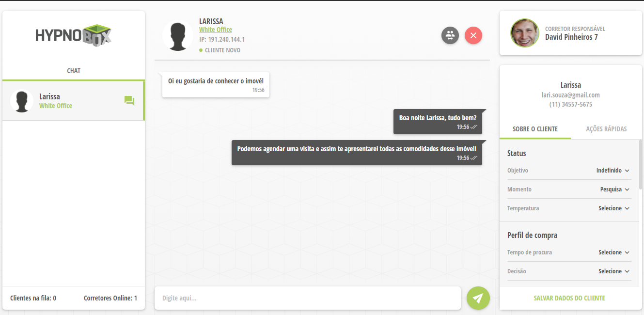Click Salvar Dados do Cliente button

pyautogui.click(x=569, y=298)
